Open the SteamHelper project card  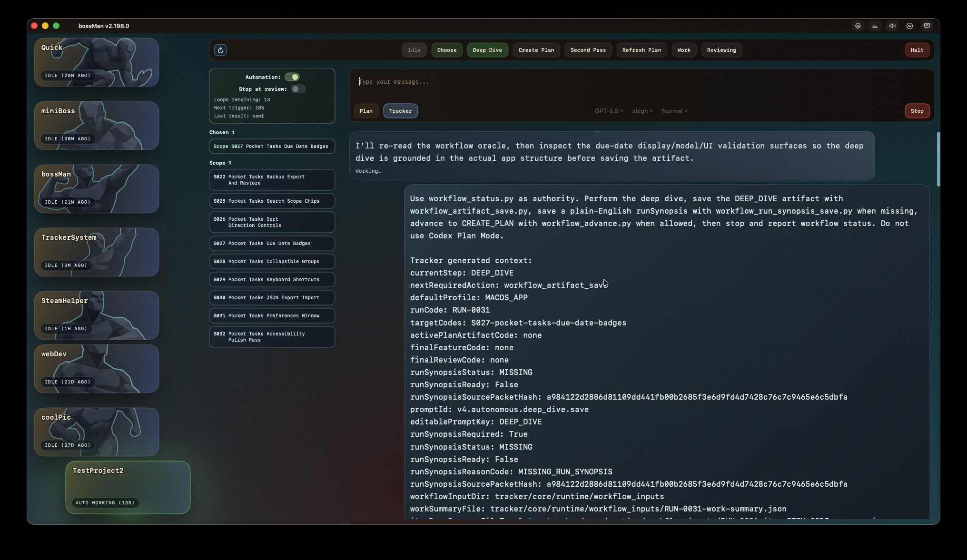(x=96, y=315)
